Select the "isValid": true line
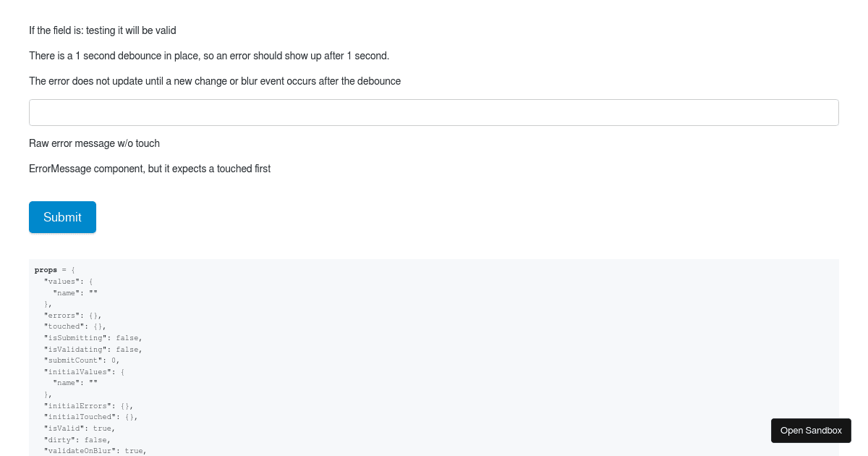868x456 pixels. (x=80, y=428)
